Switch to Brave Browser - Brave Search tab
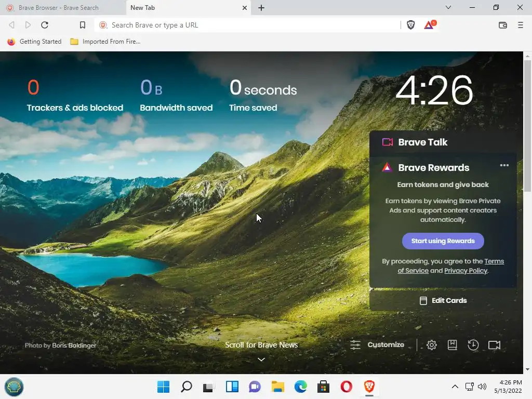The width and height of the screenshot is (532, 399). [63, 8]
